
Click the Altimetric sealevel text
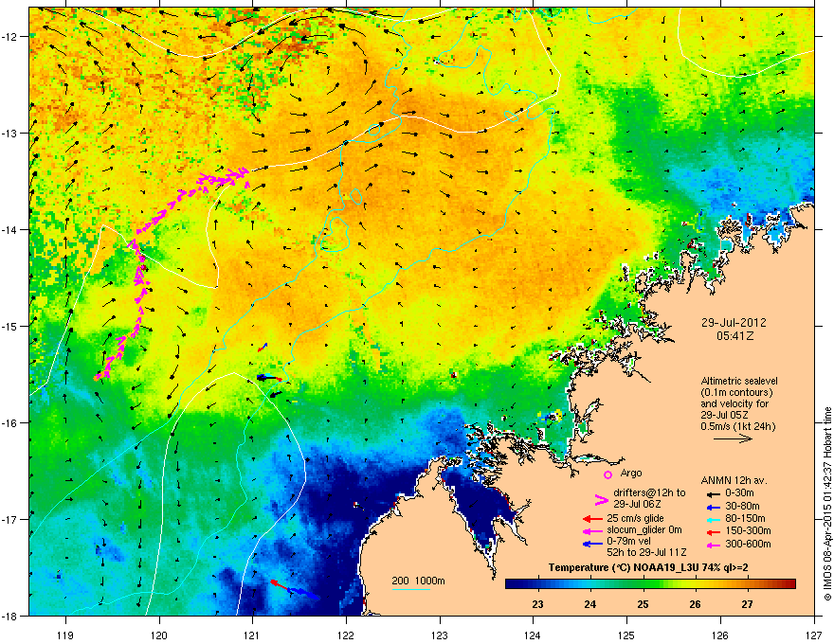click(739, 381)
